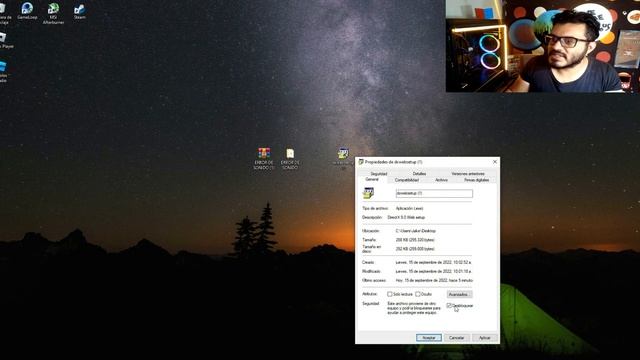Click the properties dialog title bar icon
This screenshot has width=640, height=360.
coord(361,162)
